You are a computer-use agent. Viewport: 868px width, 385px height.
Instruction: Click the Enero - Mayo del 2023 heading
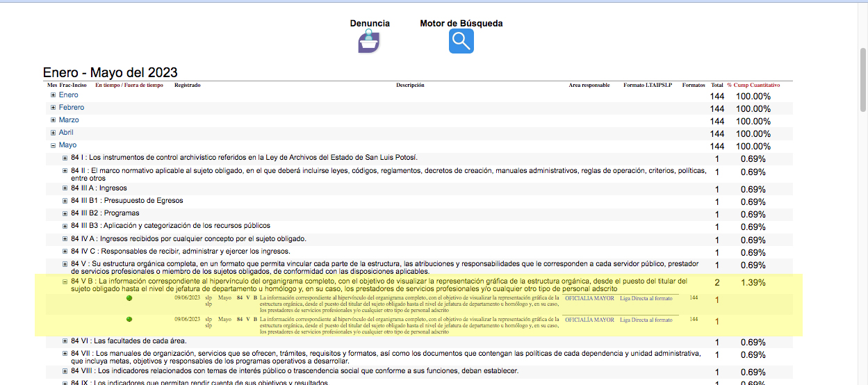point(110,72)
